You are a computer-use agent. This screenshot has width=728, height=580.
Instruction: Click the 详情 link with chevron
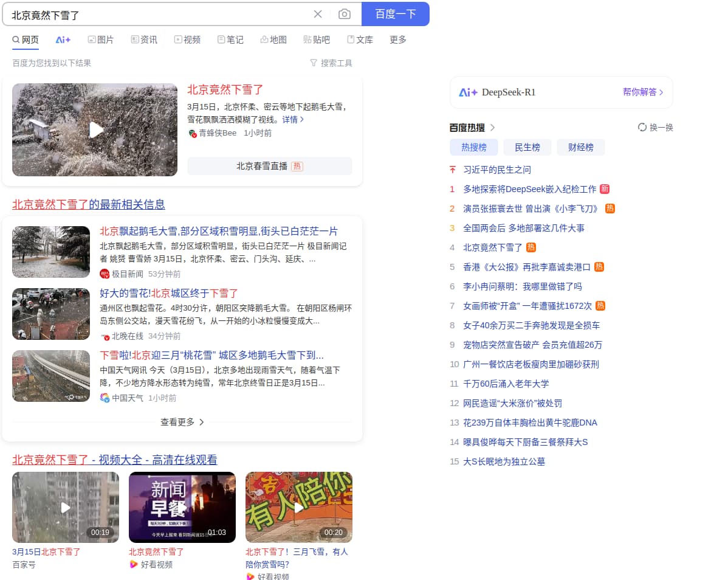tap(293, 119)
